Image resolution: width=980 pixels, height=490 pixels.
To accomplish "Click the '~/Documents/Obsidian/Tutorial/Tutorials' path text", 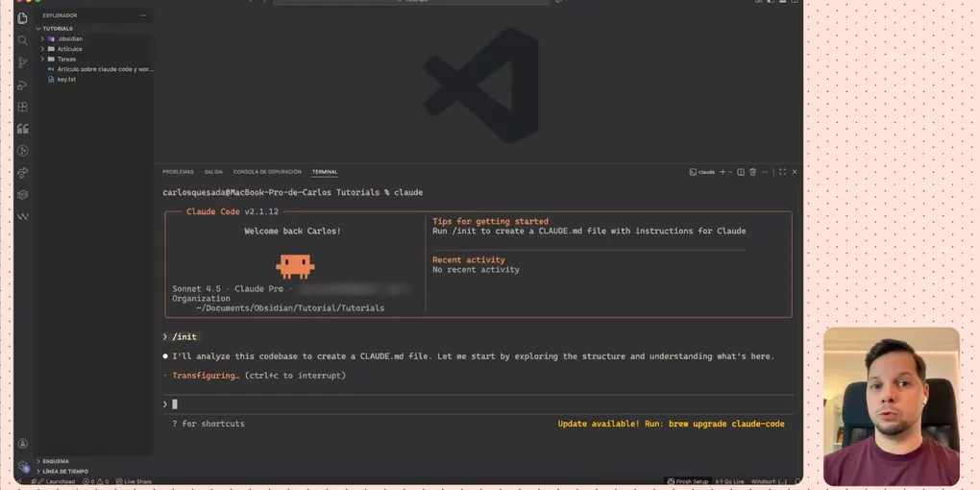I will [290, 308].
